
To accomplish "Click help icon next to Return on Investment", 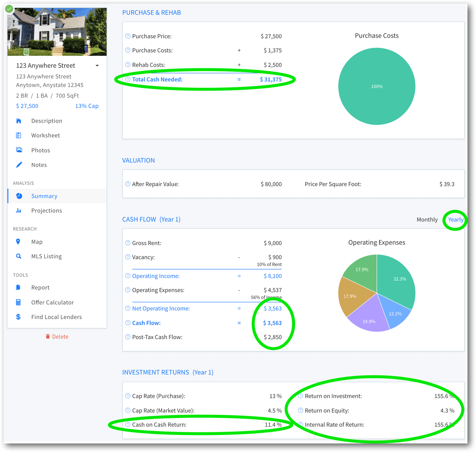I will coord(300,396).
